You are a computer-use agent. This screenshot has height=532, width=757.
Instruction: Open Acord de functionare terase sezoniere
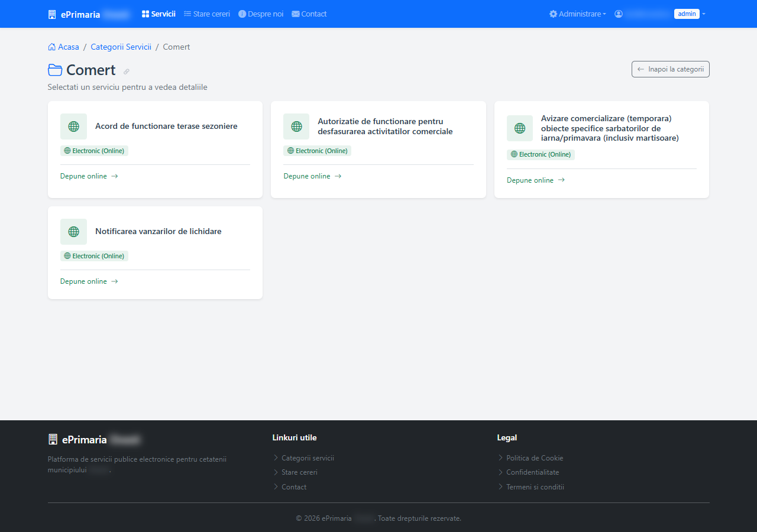point(166,126)
